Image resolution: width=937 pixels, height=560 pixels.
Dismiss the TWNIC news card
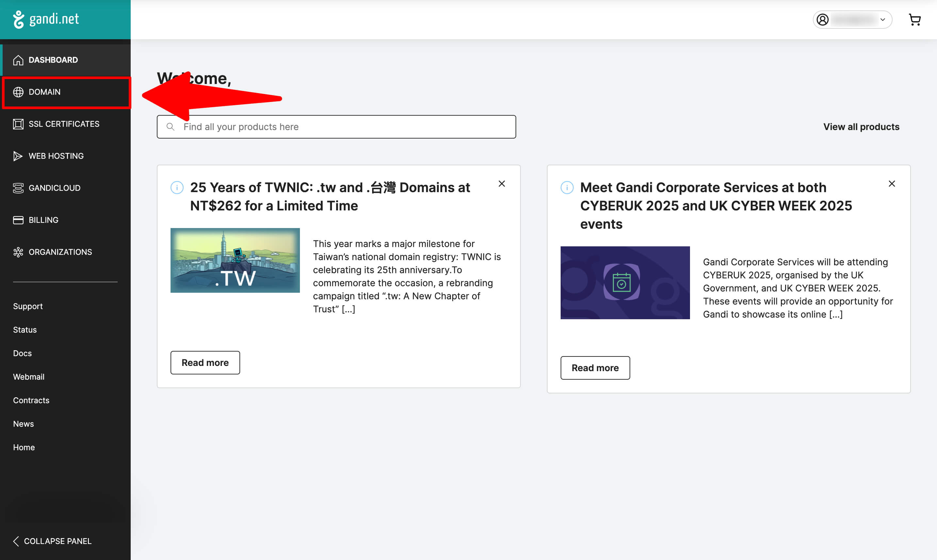point(501,184)
